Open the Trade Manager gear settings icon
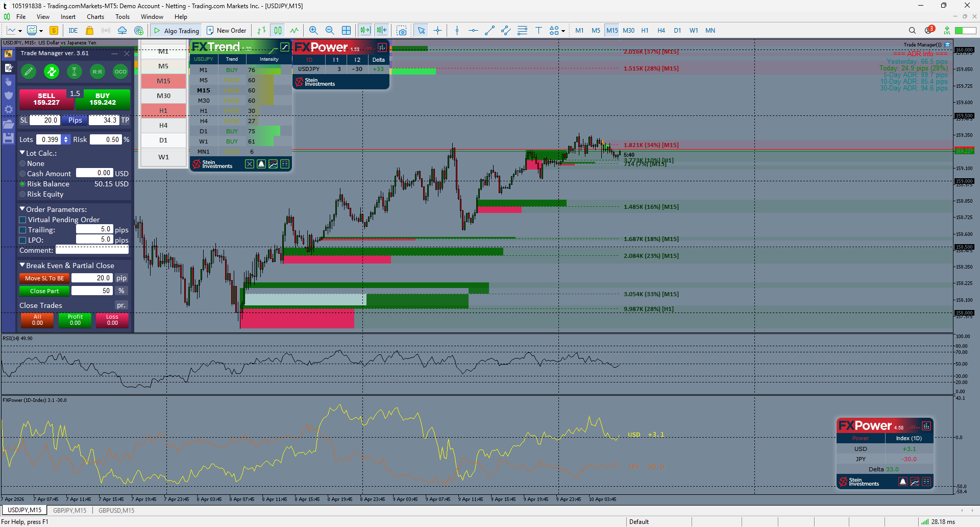This screenshot has width=980, height=527. coord(9,109)
